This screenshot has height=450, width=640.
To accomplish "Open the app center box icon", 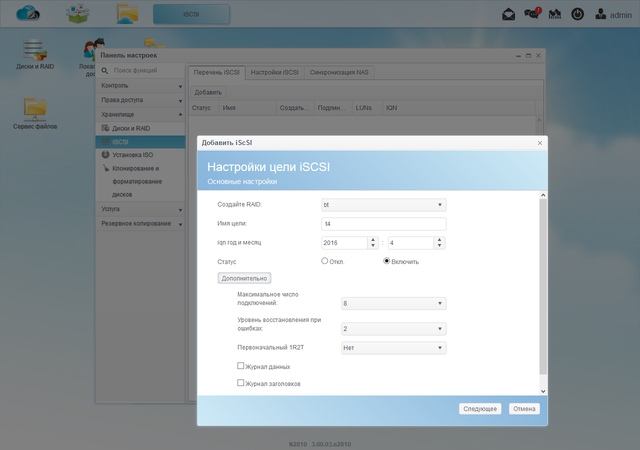I will coord(78,14).
